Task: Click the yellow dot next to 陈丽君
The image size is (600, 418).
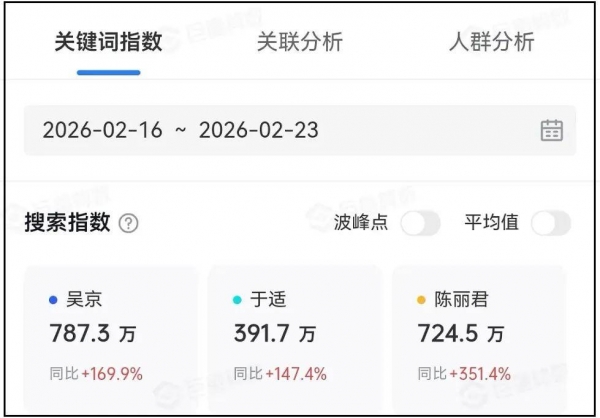Action: coord(421,299)
